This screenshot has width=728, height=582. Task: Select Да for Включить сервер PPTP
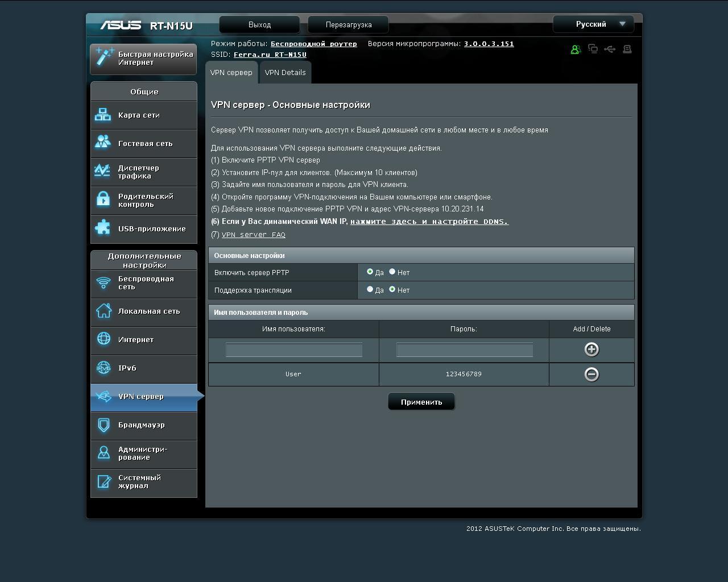coord(370,272)
